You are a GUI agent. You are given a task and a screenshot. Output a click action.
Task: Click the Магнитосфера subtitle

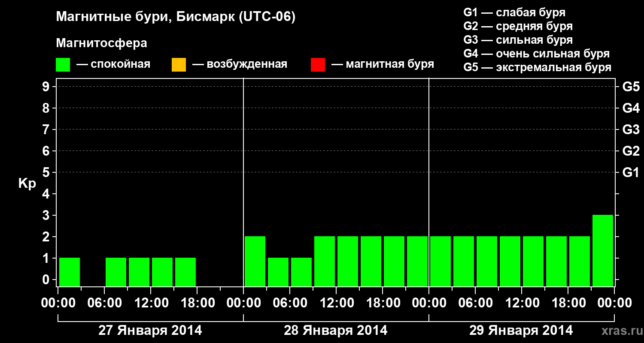[102, 43]
